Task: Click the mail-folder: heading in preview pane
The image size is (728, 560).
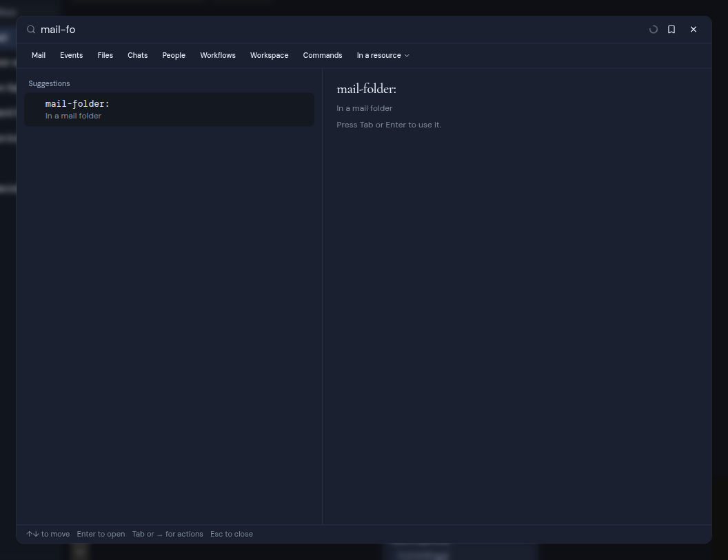Action: [x=366, y=89]
